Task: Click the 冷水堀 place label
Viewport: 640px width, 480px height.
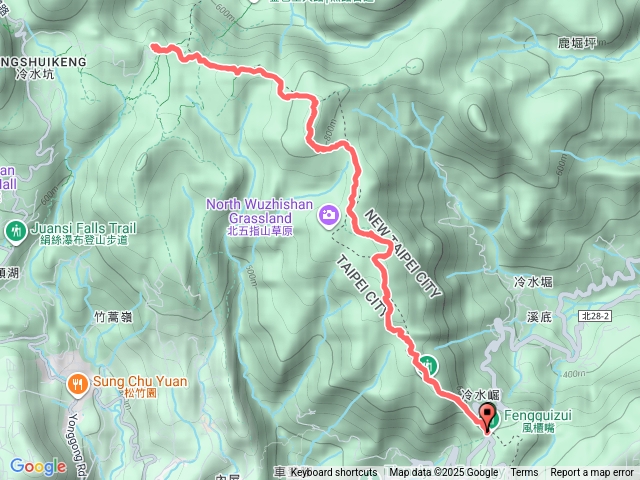Action: point(533,282)
